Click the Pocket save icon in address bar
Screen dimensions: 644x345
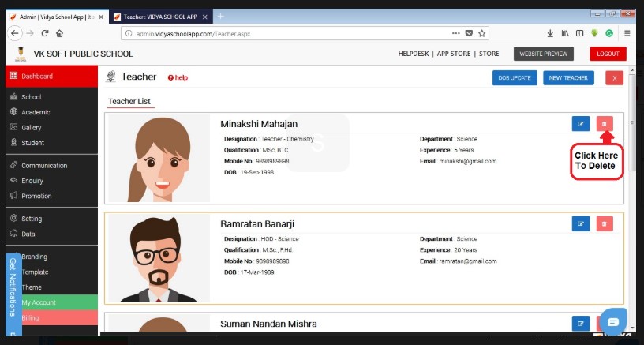(x=469, y=33)
